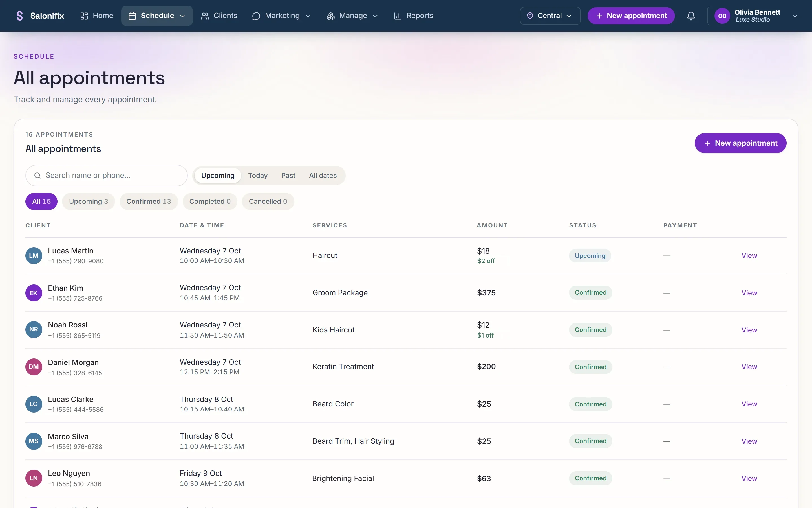Switch date range to Today
Screen dimensions: 812x508
[258, 175]
